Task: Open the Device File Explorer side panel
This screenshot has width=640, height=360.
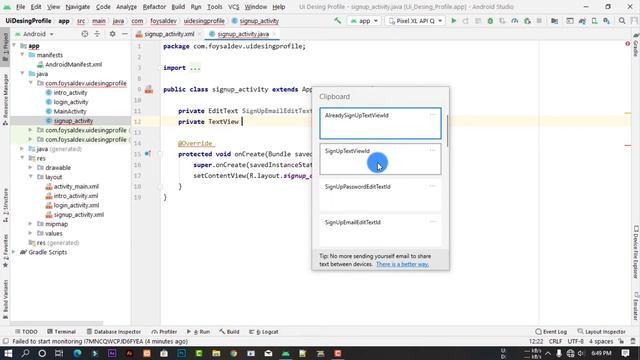Action: (x=636, y=252)
